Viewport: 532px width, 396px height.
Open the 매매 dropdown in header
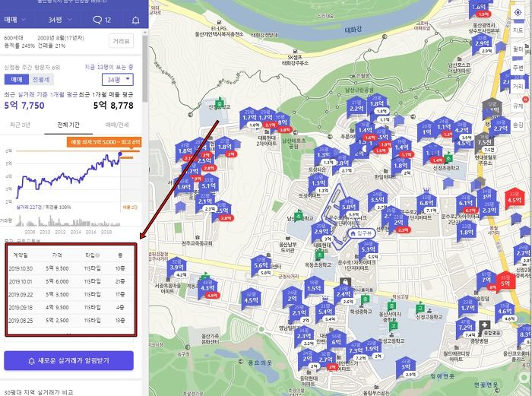pyautogui.click(x=15, y=20)
